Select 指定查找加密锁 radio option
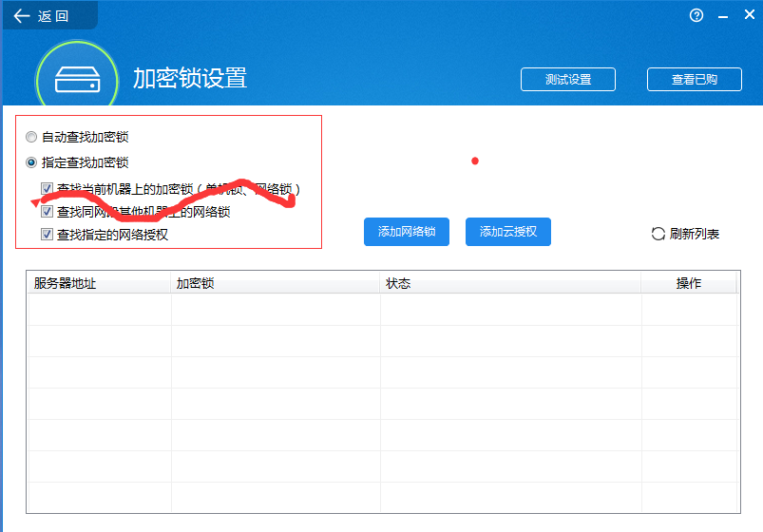The height and width of the screenshot is (532, 763). click(31, 162)
